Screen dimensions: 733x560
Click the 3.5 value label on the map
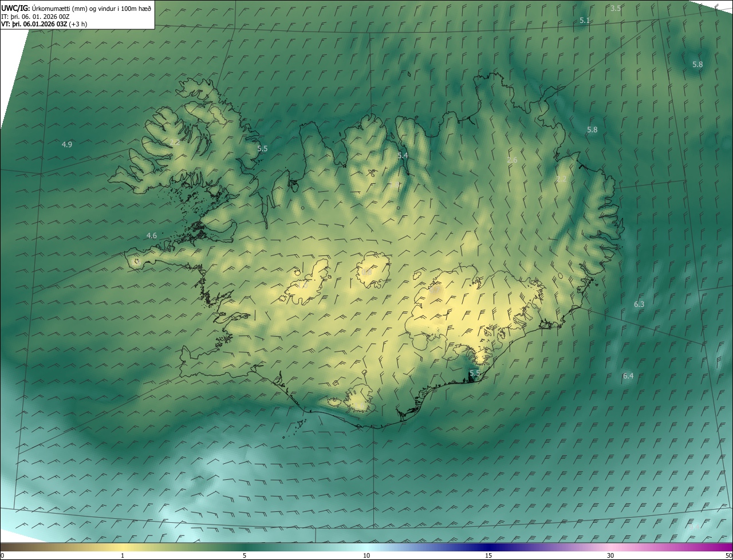coord(616,8)
